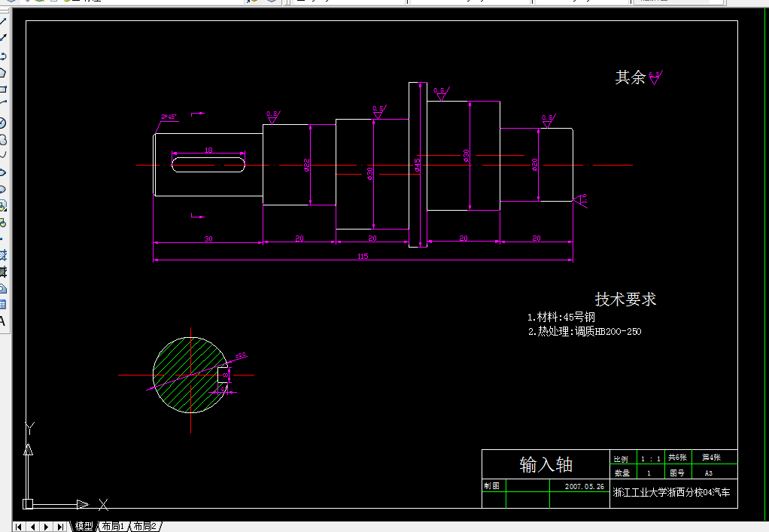Jump to the first layout tab
Viewport: 769px width, 532px height.
(19, 527)
